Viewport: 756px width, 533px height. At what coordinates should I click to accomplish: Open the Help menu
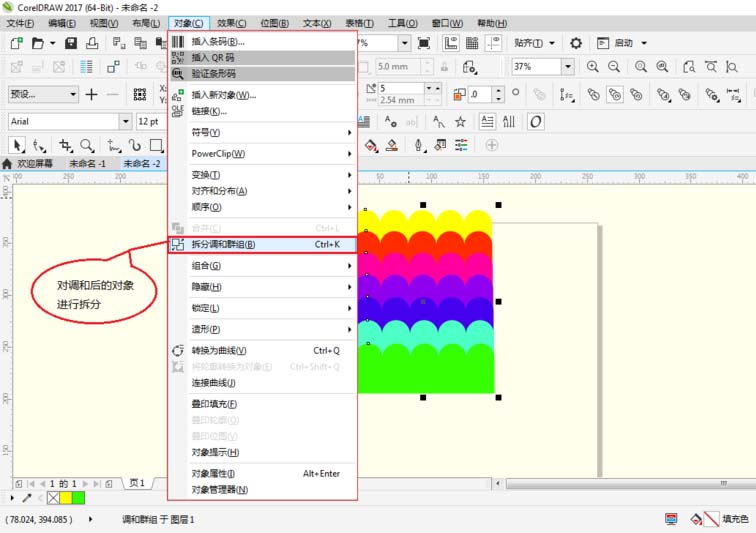[492, 23]
